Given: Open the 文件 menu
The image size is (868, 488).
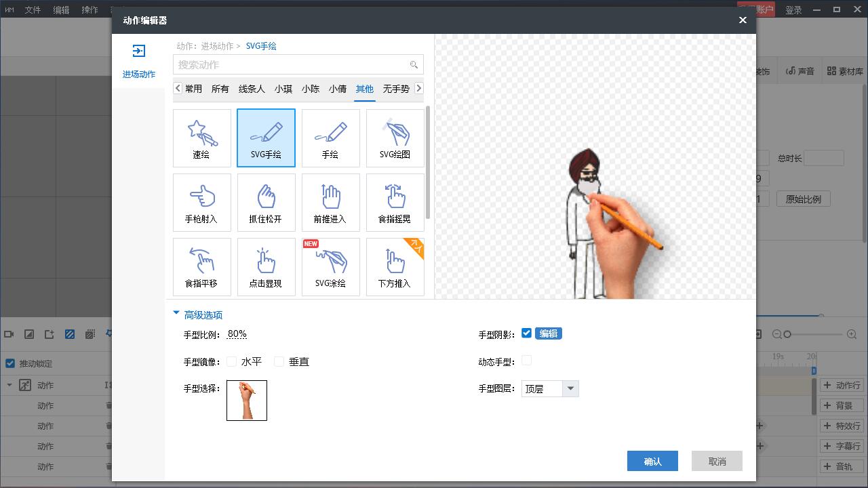Looking at the screenshot, I should tap(33, 9).
